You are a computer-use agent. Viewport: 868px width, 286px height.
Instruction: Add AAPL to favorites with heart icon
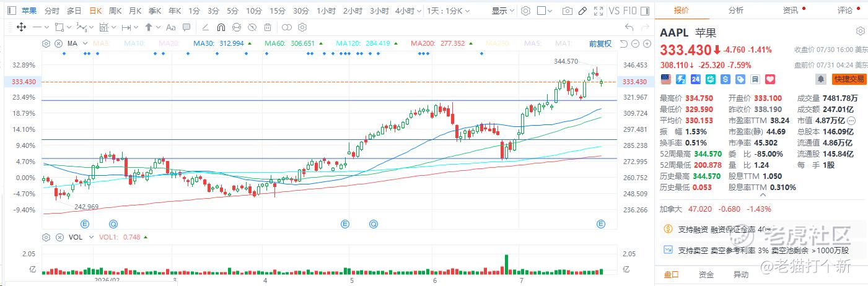tap(770, 79)
